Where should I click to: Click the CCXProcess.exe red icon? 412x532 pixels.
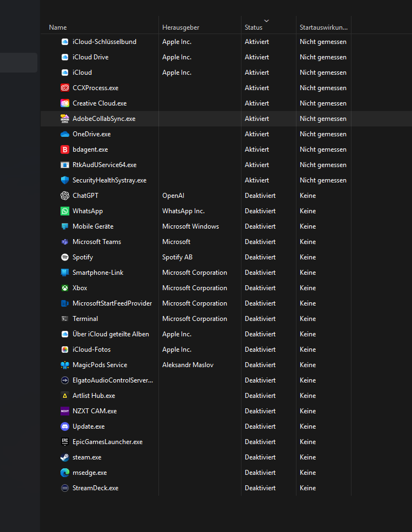click(x=65, y=88)
